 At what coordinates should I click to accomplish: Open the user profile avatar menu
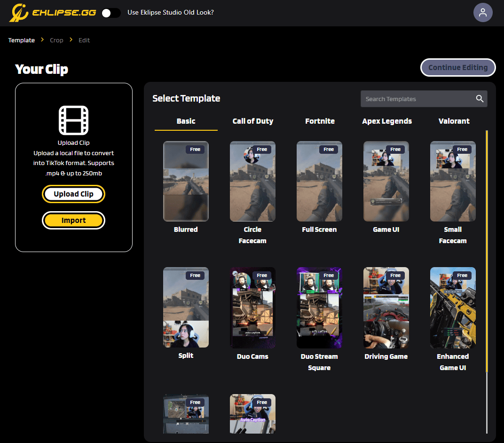point(483,13)
